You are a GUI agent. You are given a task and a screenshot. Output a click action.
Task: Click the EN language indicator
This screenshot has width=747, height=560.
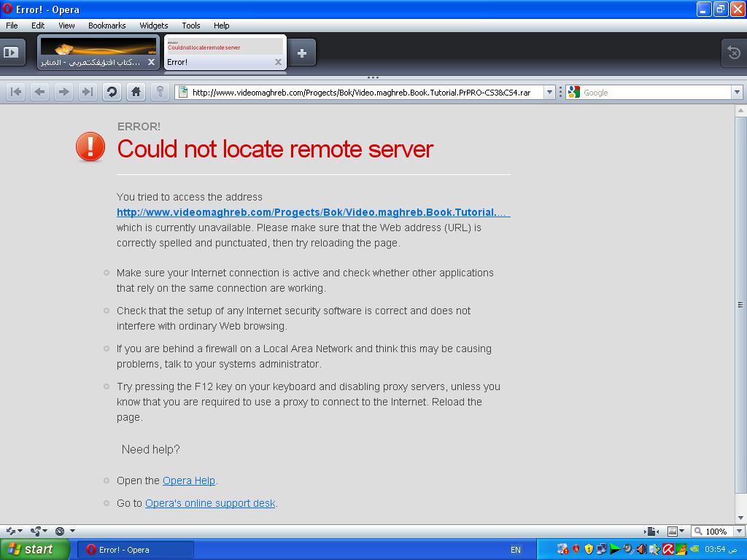(x=516, y=550)
